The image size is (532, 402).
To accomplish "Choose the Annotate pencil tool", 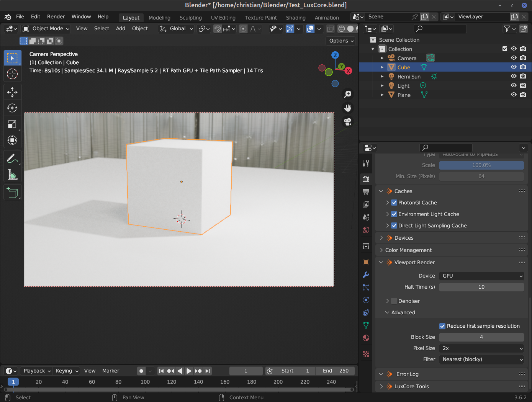I will (12, 158).
